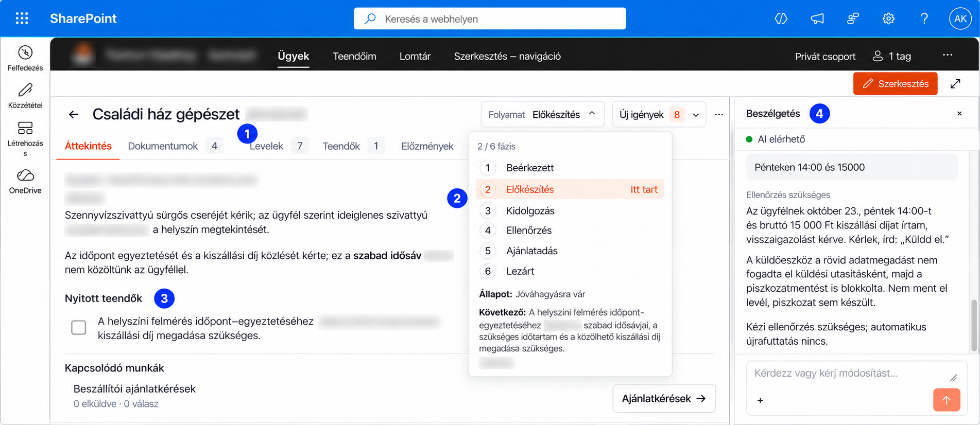Check the helyszíni felmérés open task checkbox
Viewport: 980px width, 425px height.
(x=79, y=327)
